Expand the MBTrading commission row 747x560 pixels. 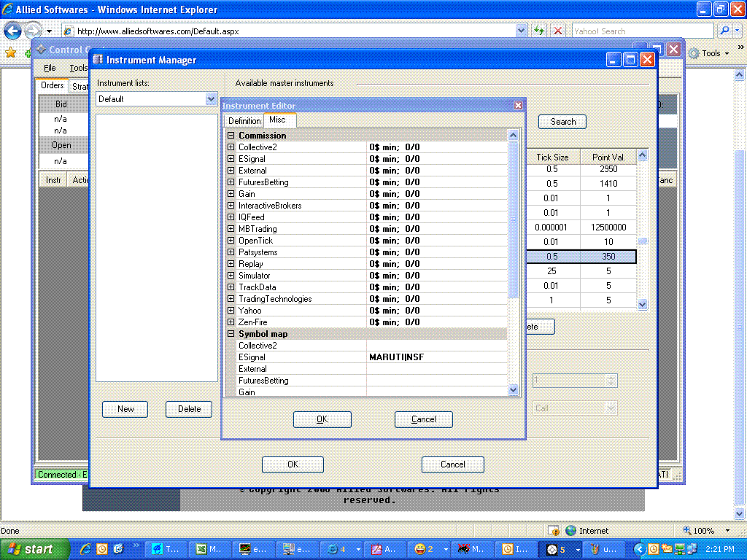[231, 228]
